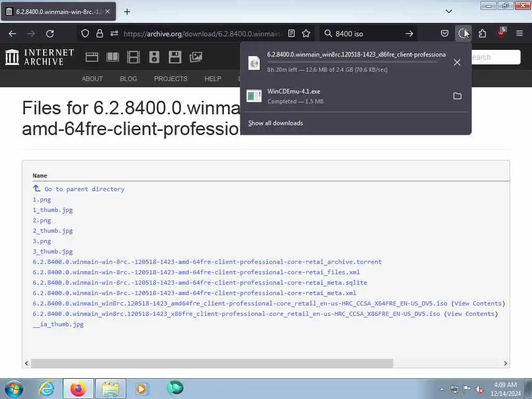The height and width of the screenshot is (399, 532).
Task: Click the site security padlock icon
Action: (x=99, y=33)
